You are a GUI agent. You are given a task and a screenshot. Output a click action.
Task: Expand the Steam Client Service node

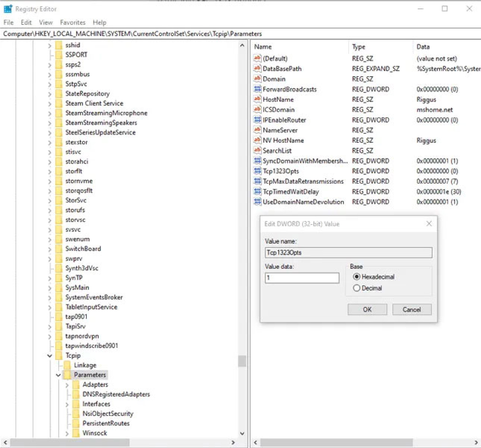[x=49, y=103]
